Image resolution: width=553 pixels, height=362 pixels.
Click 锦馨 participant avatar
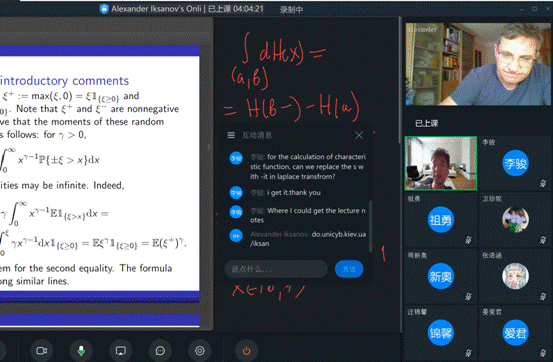pyautogui.click(x=440, y=333)
